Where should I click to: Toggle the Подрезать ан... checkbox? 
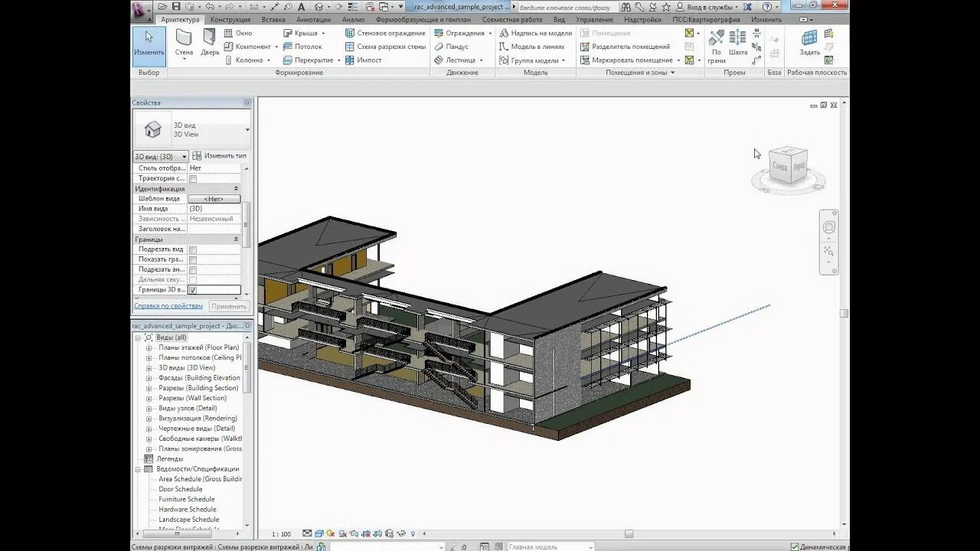pos(193,269)
